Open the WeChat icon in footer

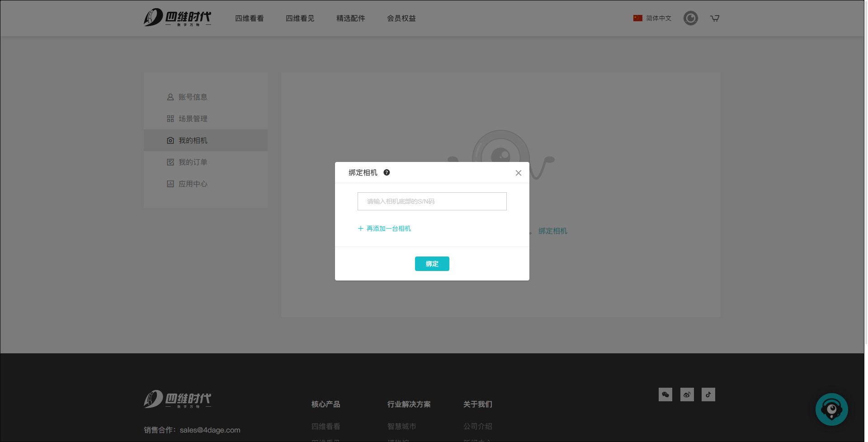(x=665, y=394)
